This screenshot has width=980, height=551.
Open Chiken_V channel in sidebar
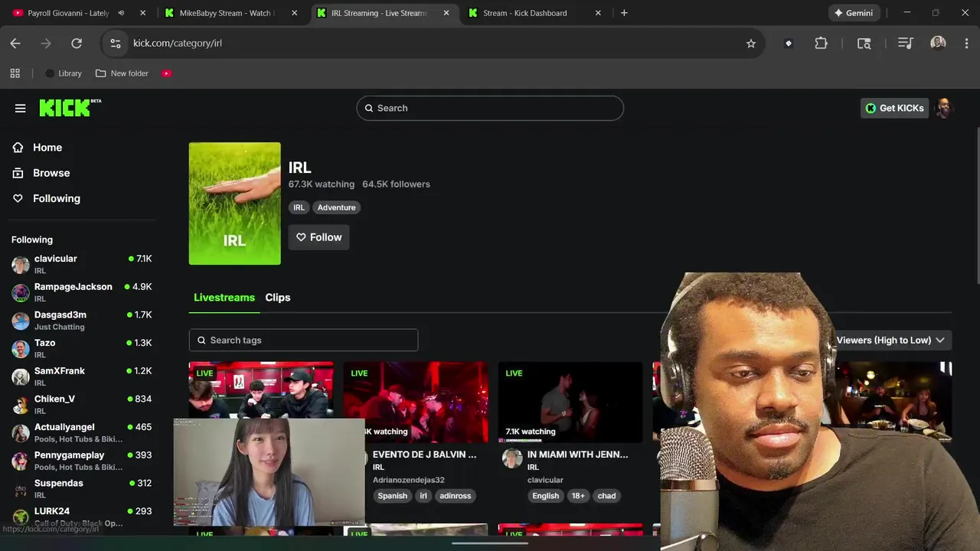(x=81, y=404)
